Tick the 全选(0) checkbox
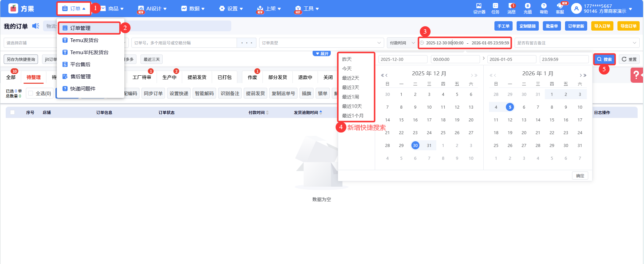The height and width of the screenshot is (264, 644). [31, 93]
